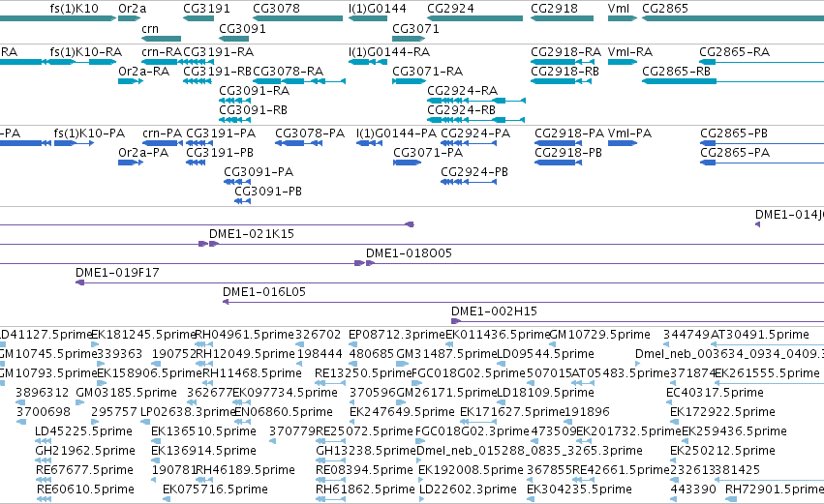
Task: Open the CG2865-PA protein label
Action: click(x=735, y=153)
